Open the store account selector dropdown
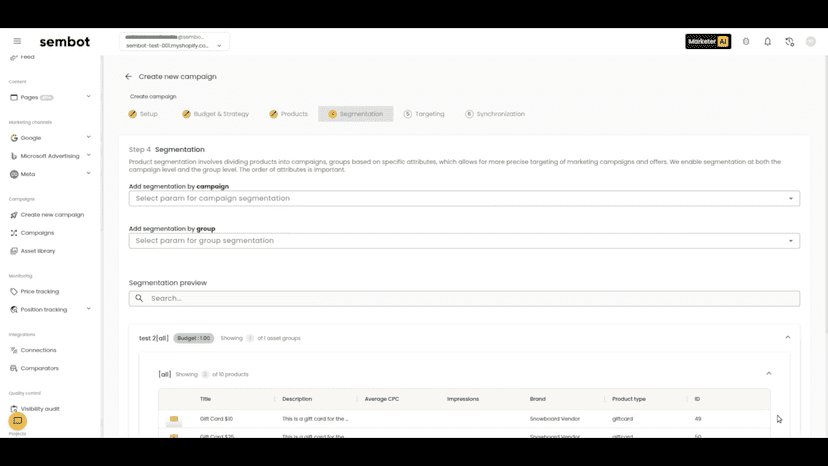828x466 pixels. pos(174,42)
